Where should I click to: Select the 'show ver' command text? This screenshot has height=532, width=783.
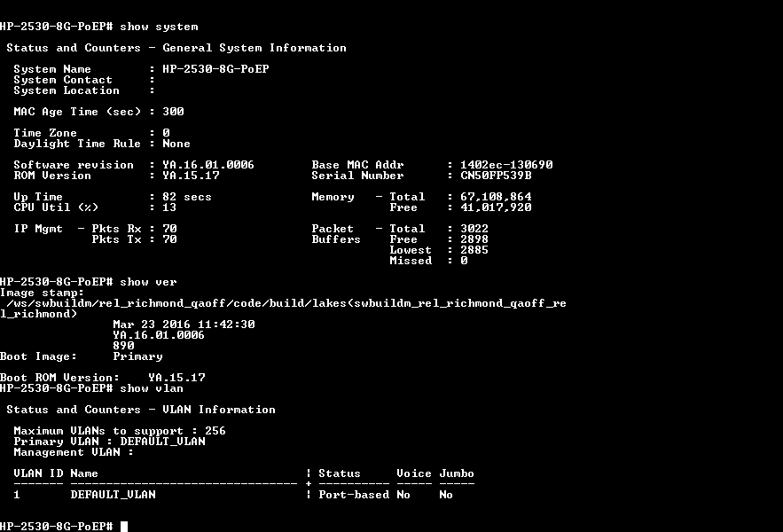[x=148, y=282]
